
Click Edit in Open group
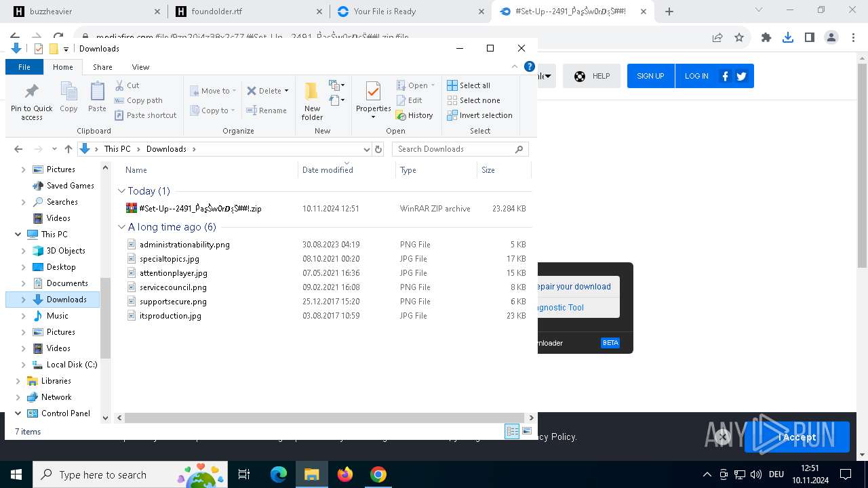point(409,100)
